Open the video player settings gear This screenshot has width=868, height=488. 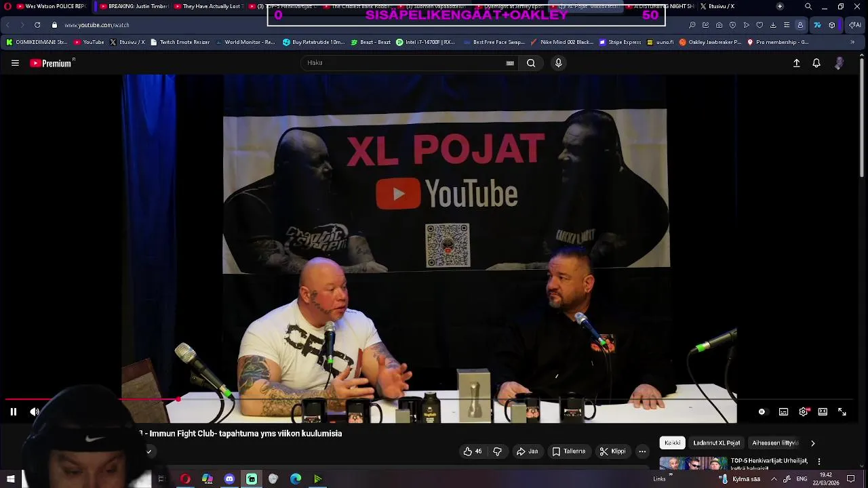tap(804, 411)
